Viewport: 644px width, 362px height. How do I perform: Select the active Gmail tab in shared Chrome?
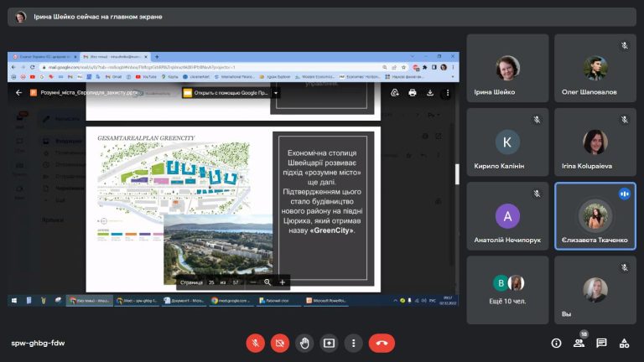pos(115,57)
